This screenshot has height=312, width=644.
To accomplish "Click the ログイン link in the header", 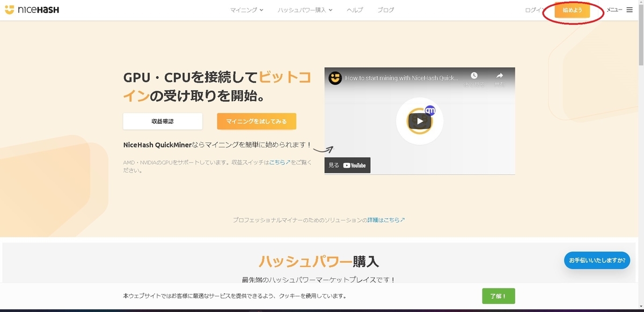I will coord(534,9).
